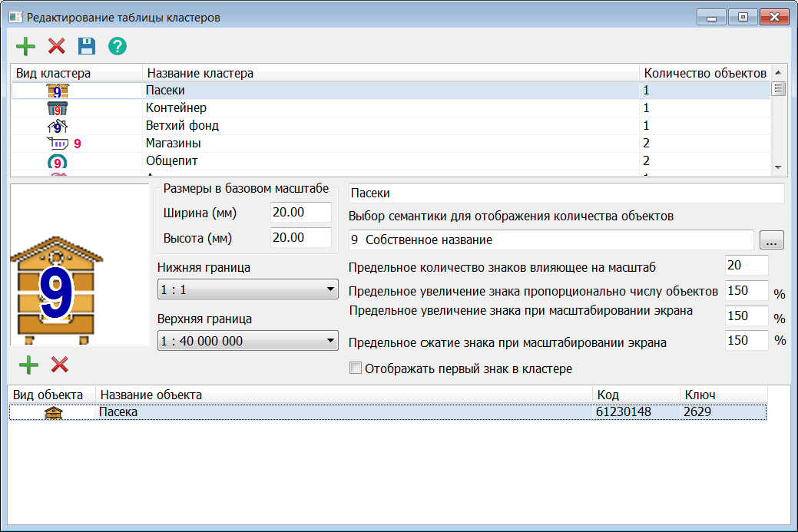Viewport: 798px width, 532px height.
Task: Add an object using the plus icon below the preview
Action: click(x=28, y=365)
